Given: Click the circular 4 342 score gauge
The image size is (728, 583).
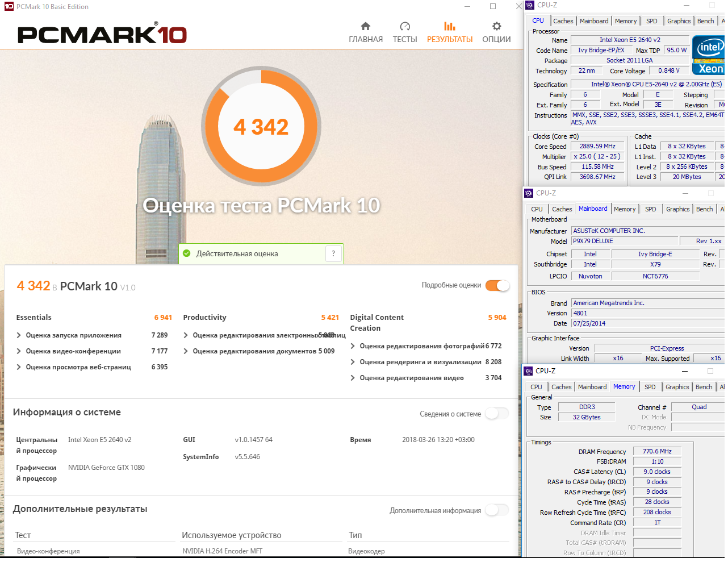Looking at the screenshot, I should 261,126.
